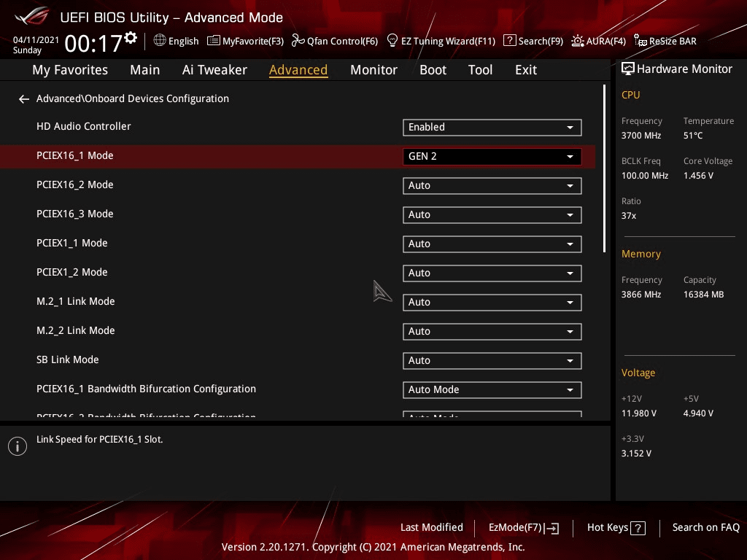Go back using the left arrow

pyautogui.click(x=24, y=98)
